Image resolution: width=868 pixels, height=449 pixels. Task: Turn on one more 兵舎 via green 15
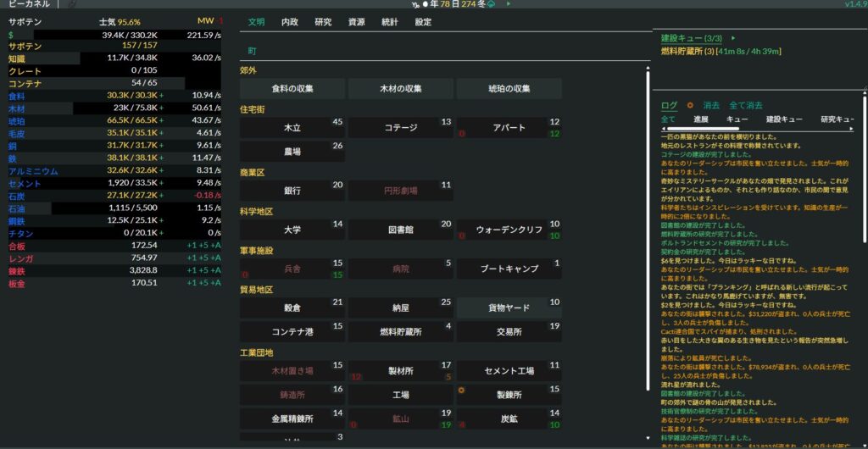pyautogui.click(x=337, y=275)
